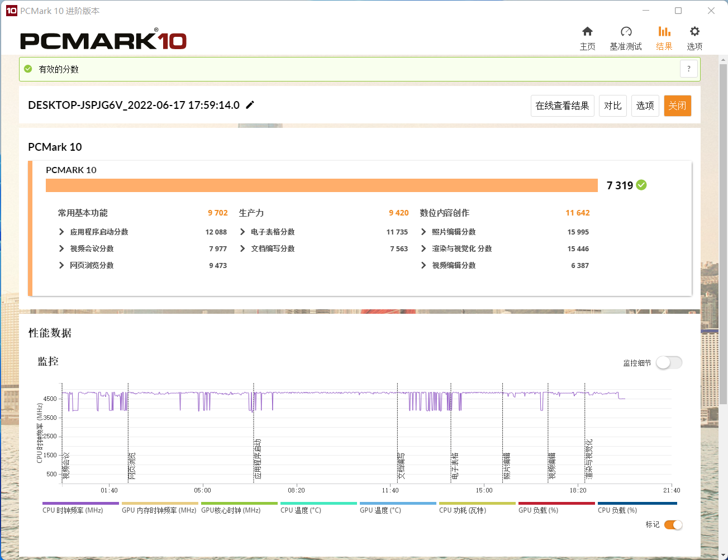728x560 pixels.
Task: Click the overall score 7 319
Action: coord(620,185)
